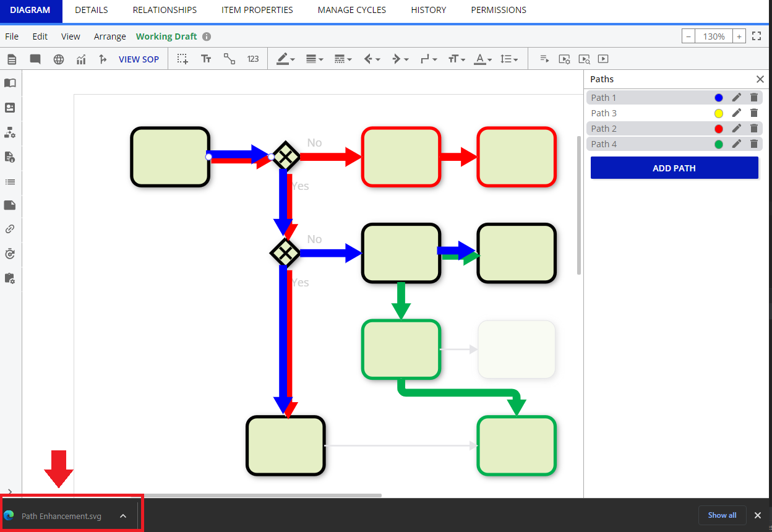This screenshot has width=772, height=532.
Task: Edit Path 1 with the pencil icon
Action: pos(736,98)
